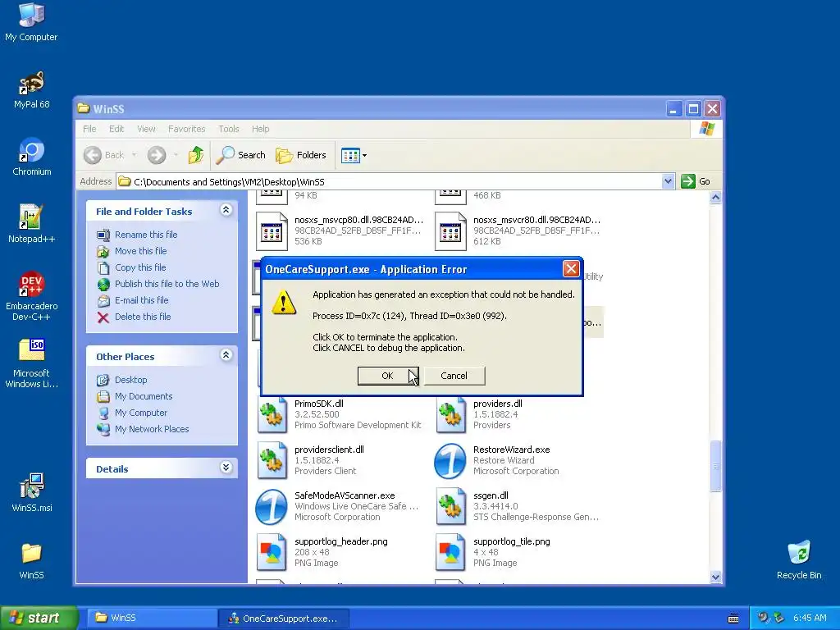Select nosxs_msvcr80.dll file icon
The height and width of the screenshot is (630, 840).
tap(450, 231)
